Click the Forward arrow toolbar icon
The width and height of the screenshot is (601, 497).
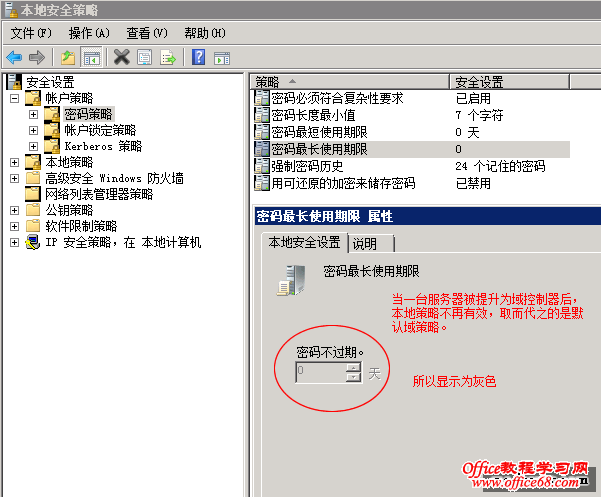(x=37, y=57)
